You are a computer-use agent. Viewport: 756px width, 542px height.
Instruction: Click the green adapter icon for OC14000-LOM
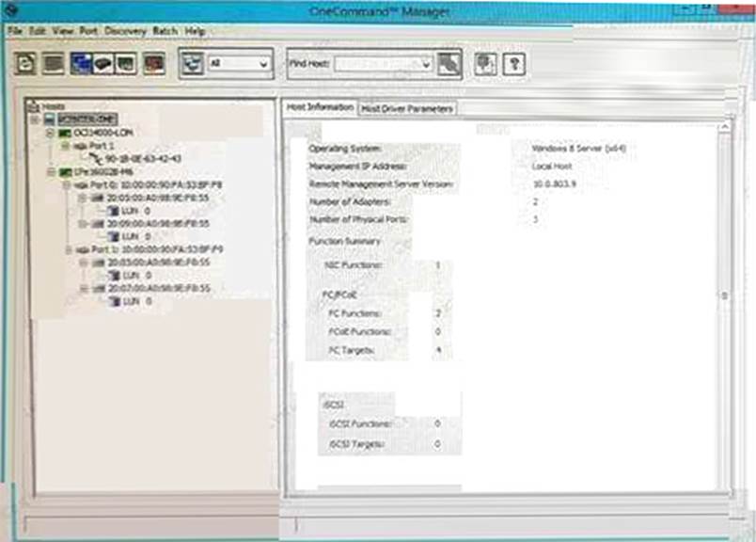(x=65, y=133)
